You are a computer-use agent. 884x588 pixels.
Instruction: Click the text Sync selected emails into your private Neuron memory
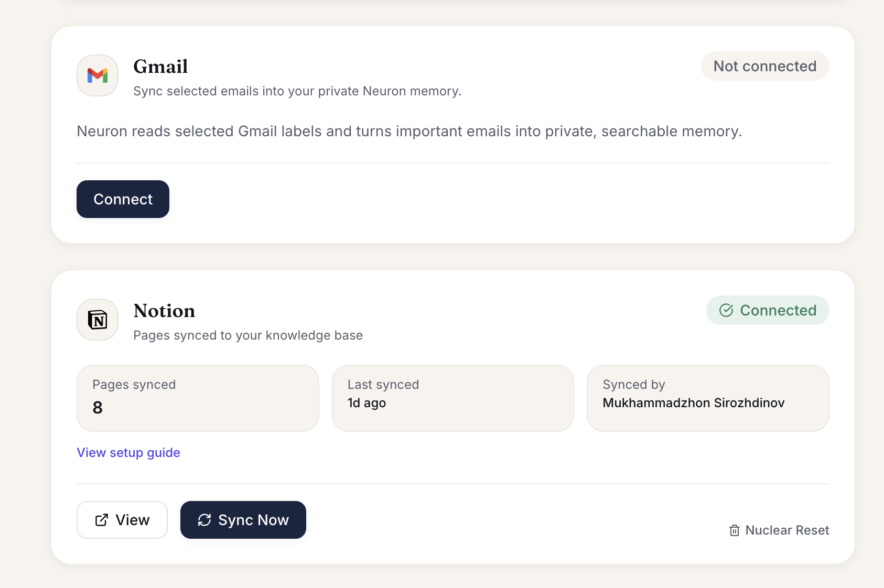[297, 91]
